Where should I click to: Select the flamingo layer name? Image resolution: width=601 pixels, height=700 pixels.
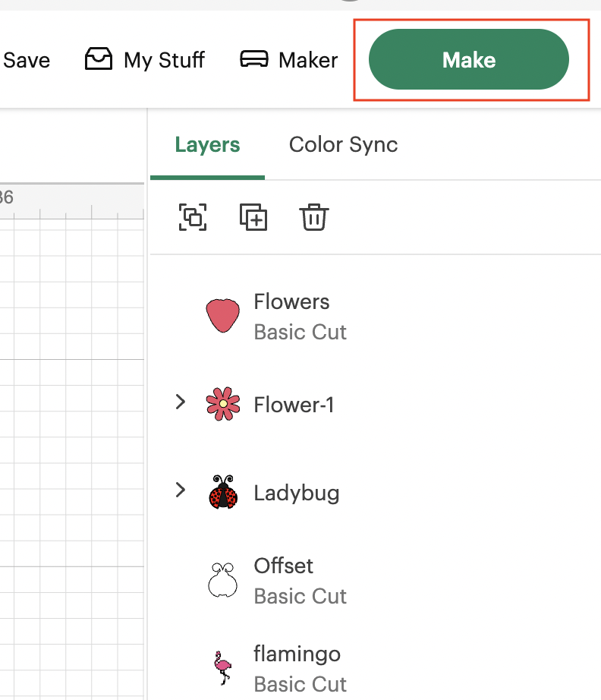point(297,654)
